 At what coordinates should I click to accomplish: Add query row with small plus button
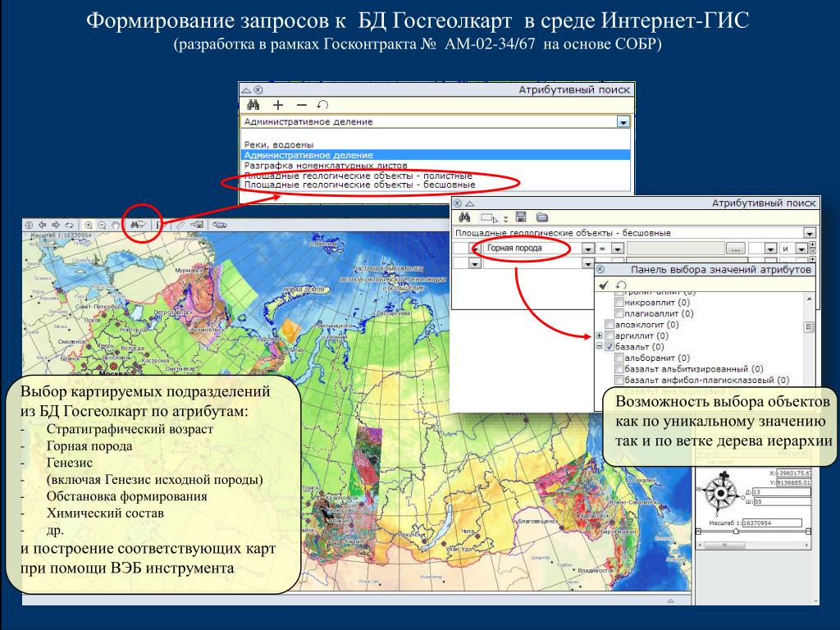pos(813,244)
